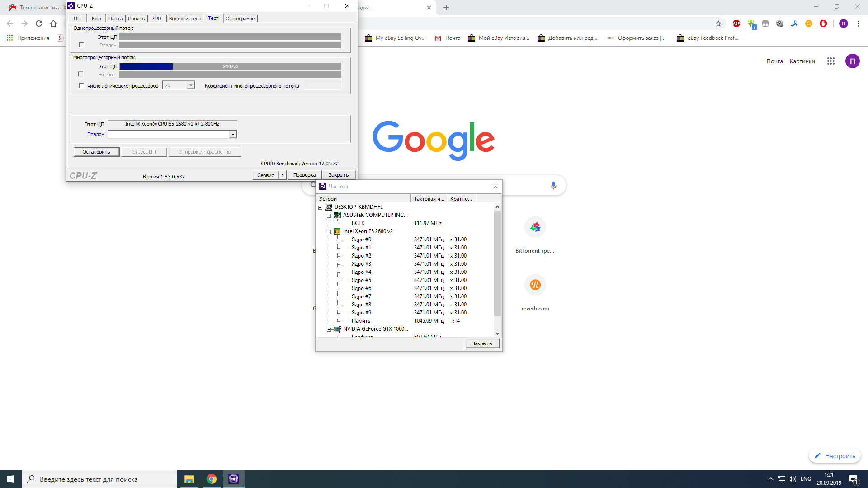The image size is (868, 488).
Task: Click the Chrome home button icon
Action: [53, 23]
